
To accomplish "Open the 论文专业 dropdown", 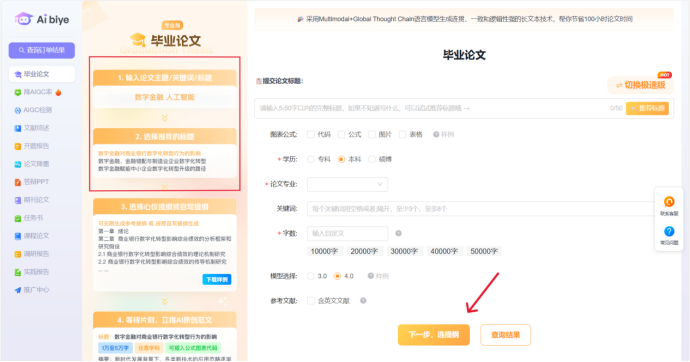I will (348, 184).
